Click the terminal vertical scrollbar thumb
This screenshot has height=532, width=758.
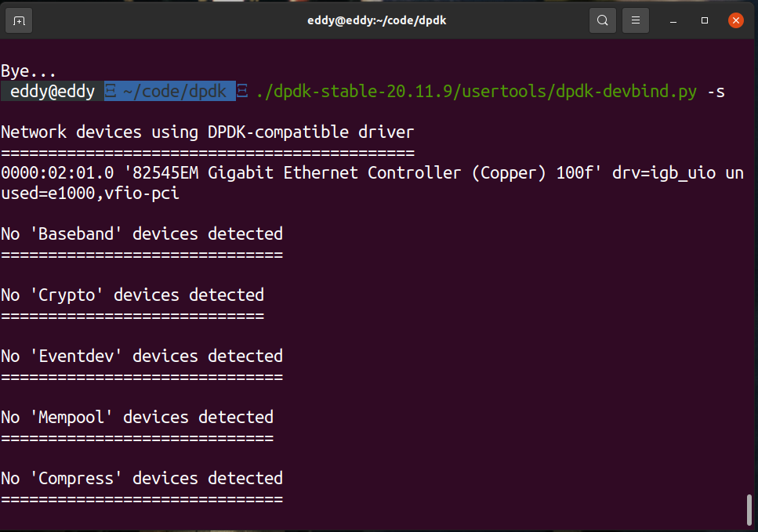click(749, 510)
